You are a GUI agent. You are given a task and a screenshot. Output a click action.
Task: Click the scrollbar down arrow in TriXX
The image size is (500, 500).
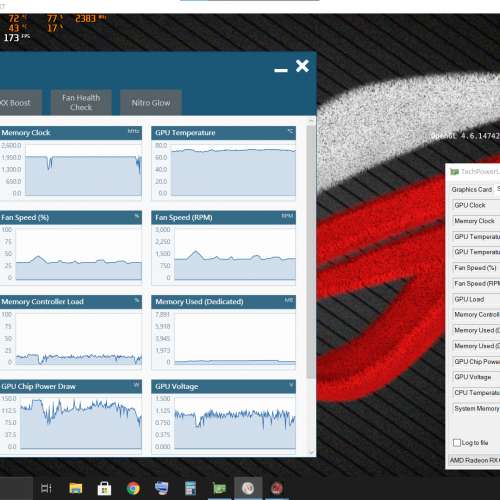(x=312, y=453)
